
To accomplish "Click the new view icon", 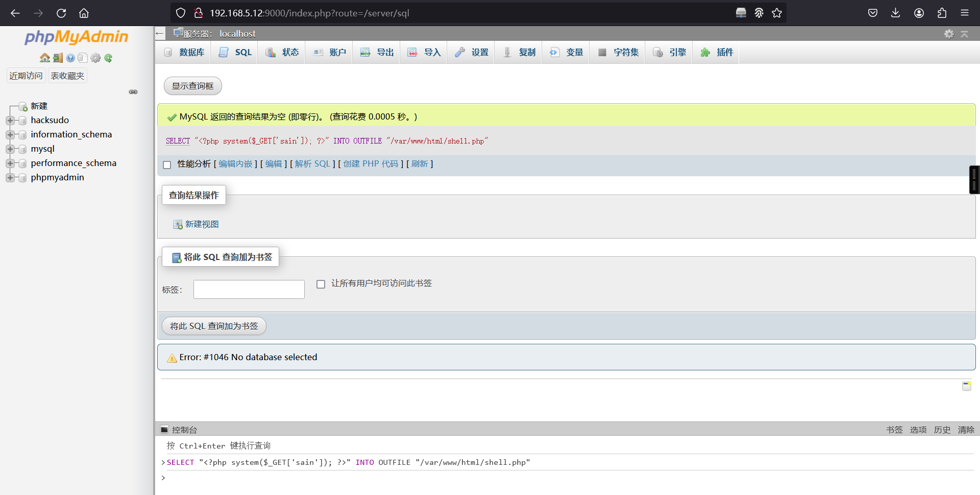I will pyautogui.click(x=178, y=224).
